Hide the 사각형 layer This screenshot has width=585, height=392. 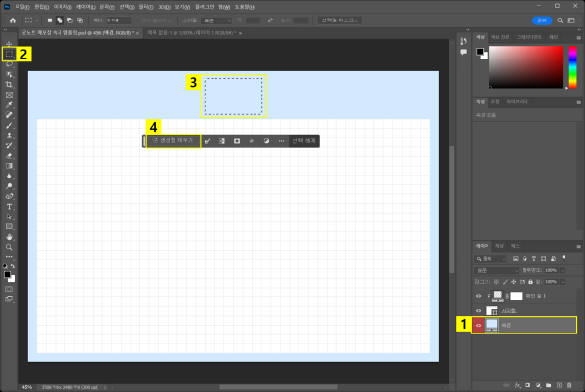pyautogui.click(x=479, y=311)
